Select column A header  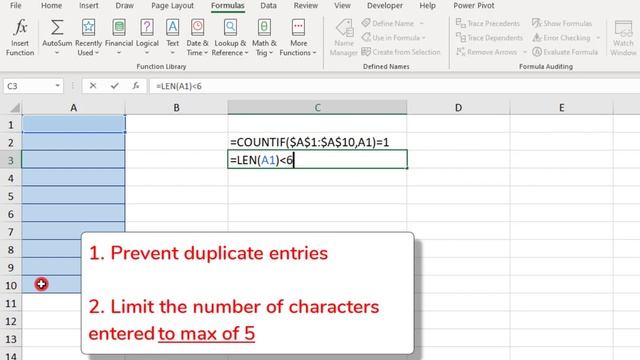73,107
